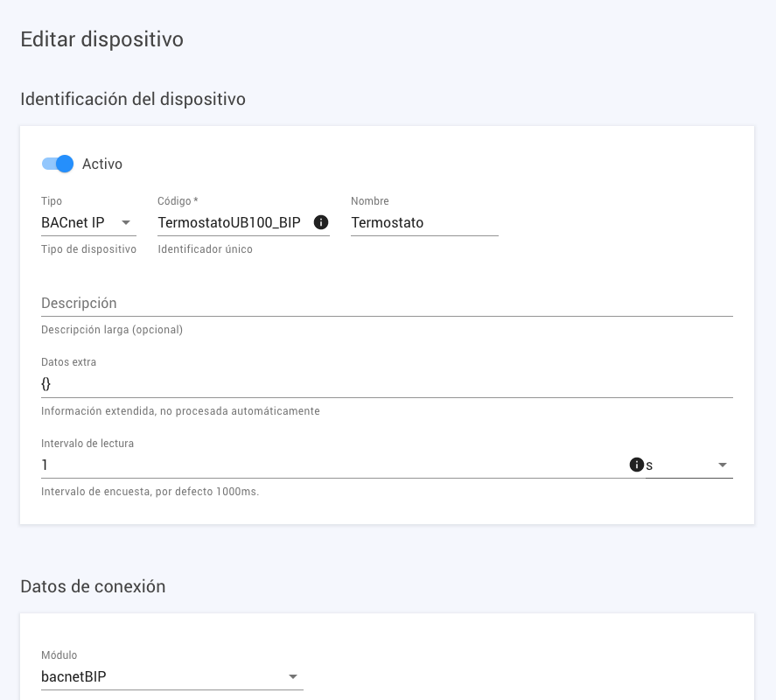Click the Datos de conexión section header
776x700 pixels.
93,586
